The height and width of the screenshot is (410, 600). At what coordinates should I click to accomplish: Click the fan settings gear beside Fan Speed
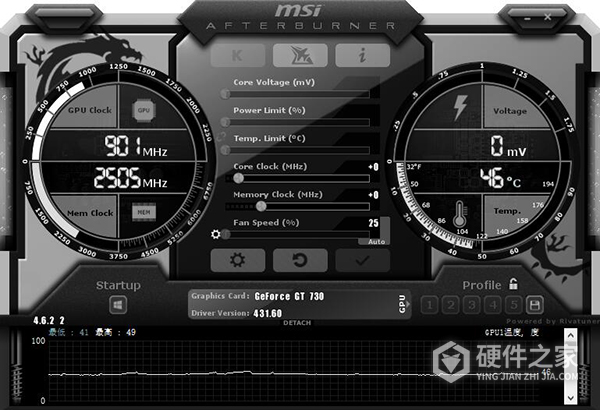pyautogui.click(x=215, y=234)
